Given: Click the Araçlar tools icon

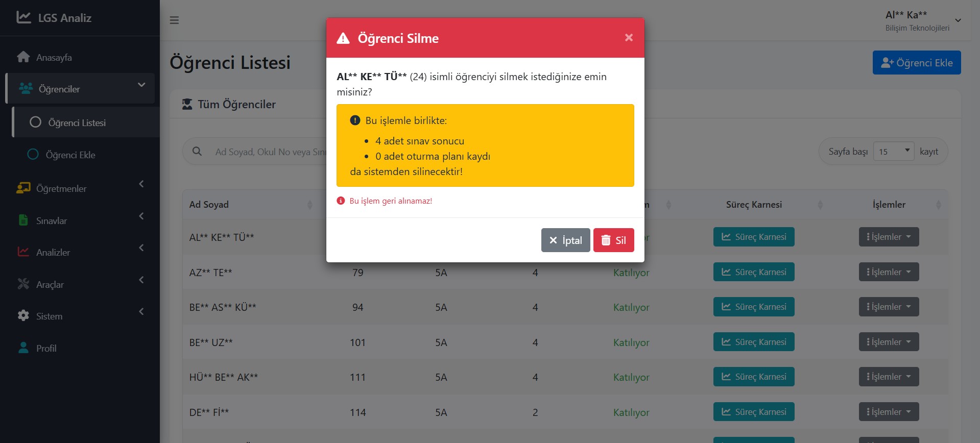Looking at the screenshot, I should pyautogui.click(x=23, y=284).
